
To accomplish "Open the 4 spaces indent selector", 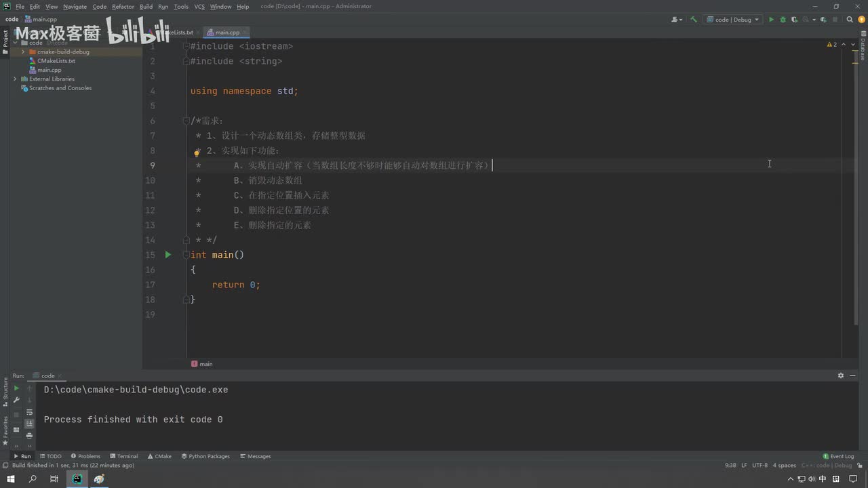I will click(785, 466).
